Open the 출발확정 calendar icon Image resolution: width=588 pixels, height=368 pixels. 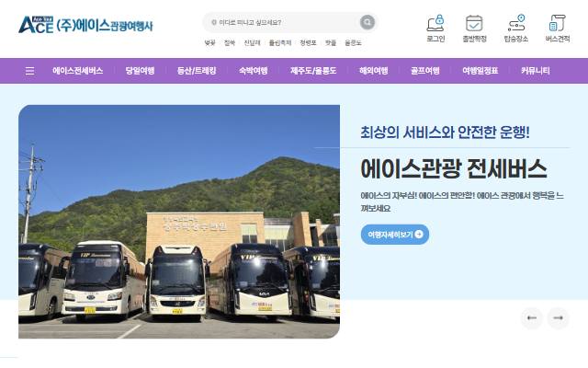(x=474, y=29)
